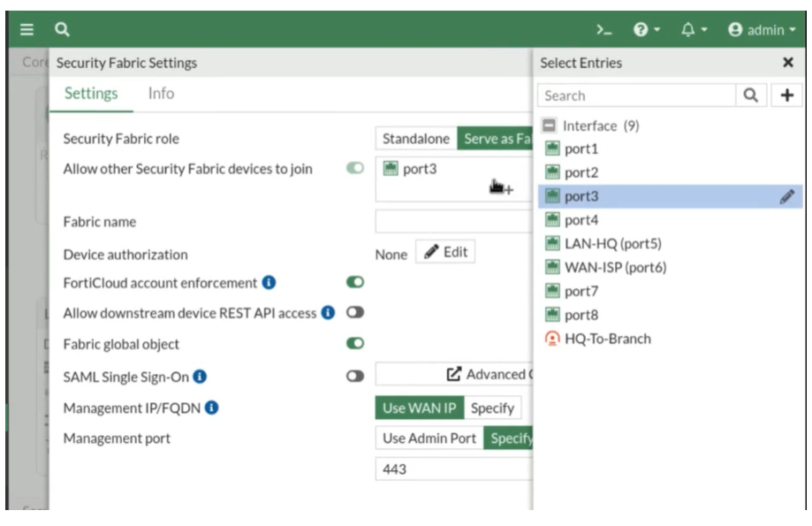Screen dimensions: 812x526
Task: Select Specify for Management port
Action: coord(508,438)
